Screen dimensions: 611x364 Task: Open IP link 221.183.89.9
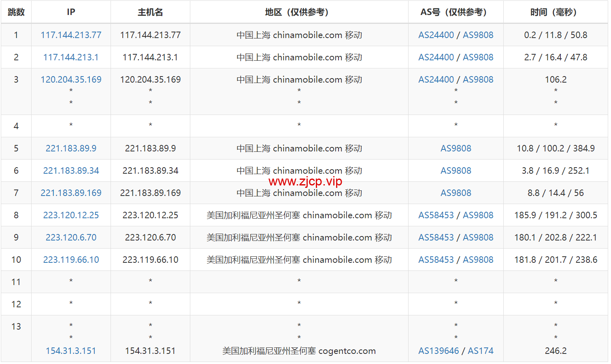tap(71, 149)
